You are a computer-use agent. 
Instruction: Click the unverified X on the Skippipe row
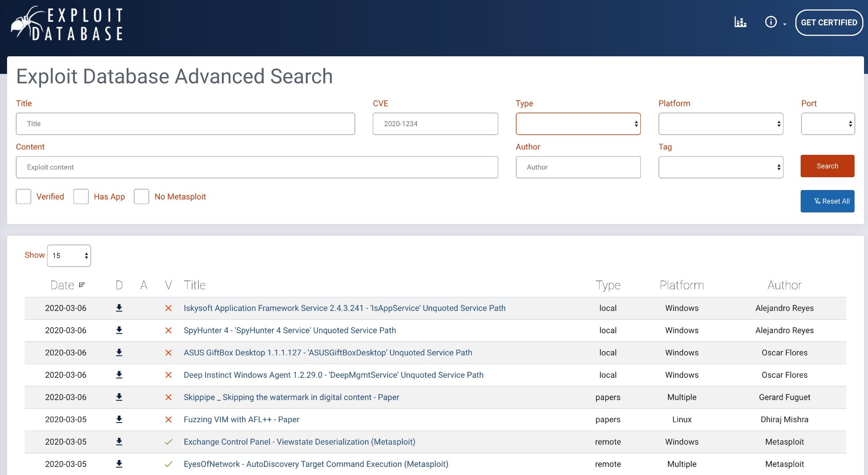(x=168, y=397)
